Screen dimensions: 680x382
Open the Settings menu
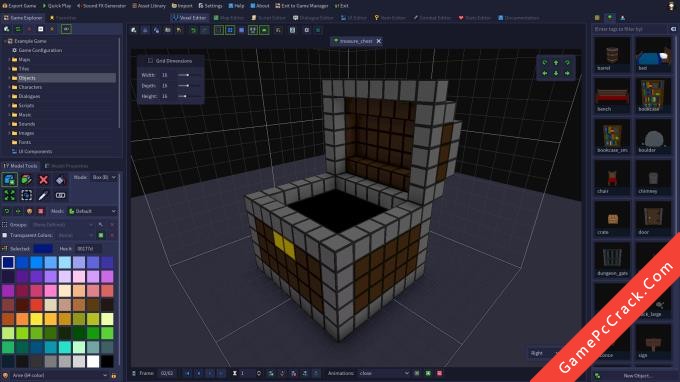point(210,6)
